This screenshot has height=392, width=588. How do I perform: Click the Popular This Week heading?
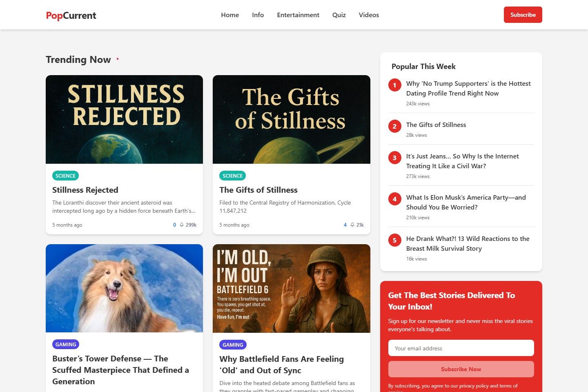coord(423,67)
